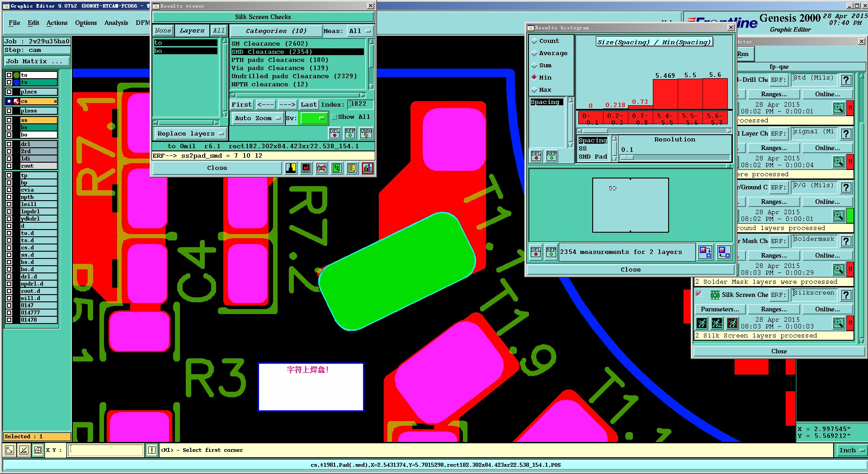
Task: Open the Analysis menu
Action: (116, 23)
